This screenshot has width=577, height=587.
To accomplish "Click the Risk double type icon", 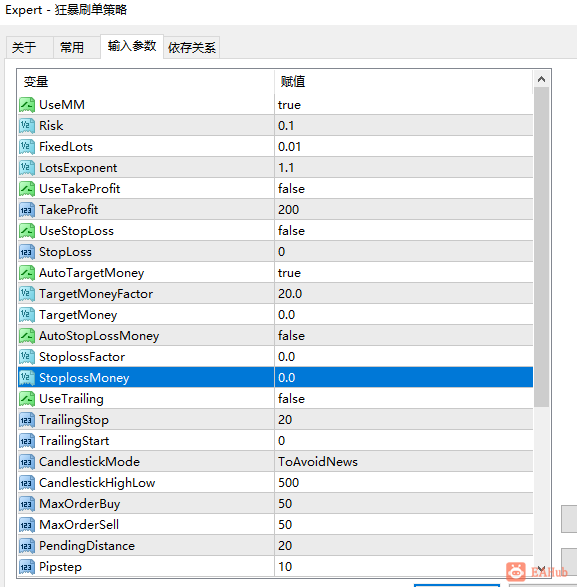I will pos(27,126).
